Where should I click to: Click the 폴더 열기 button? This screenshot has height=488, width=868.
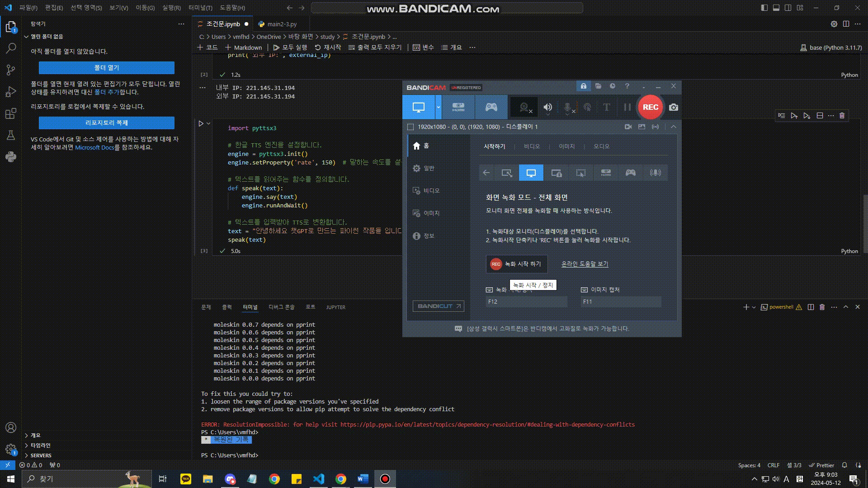[x=106, y=68]
